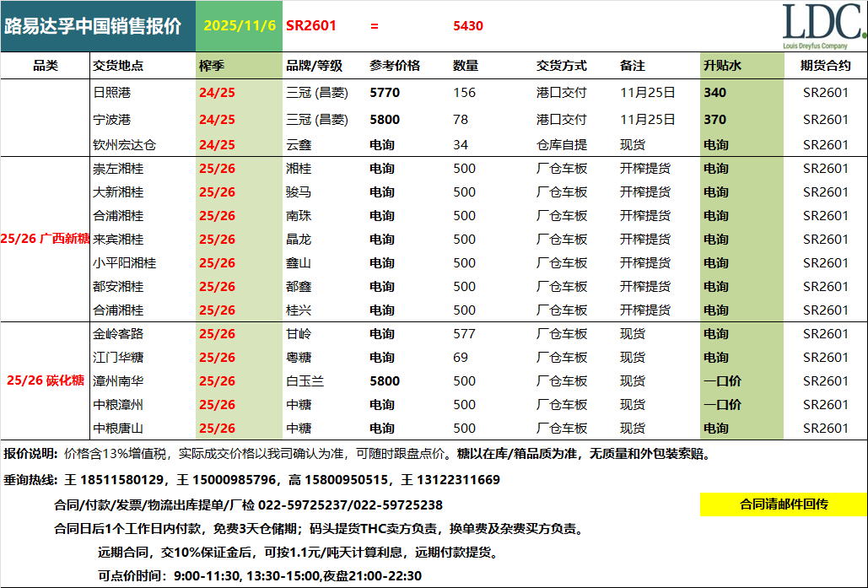
Task: Click the 5430 futures price value
Action: pyautogui.click(x=468, y=26)
